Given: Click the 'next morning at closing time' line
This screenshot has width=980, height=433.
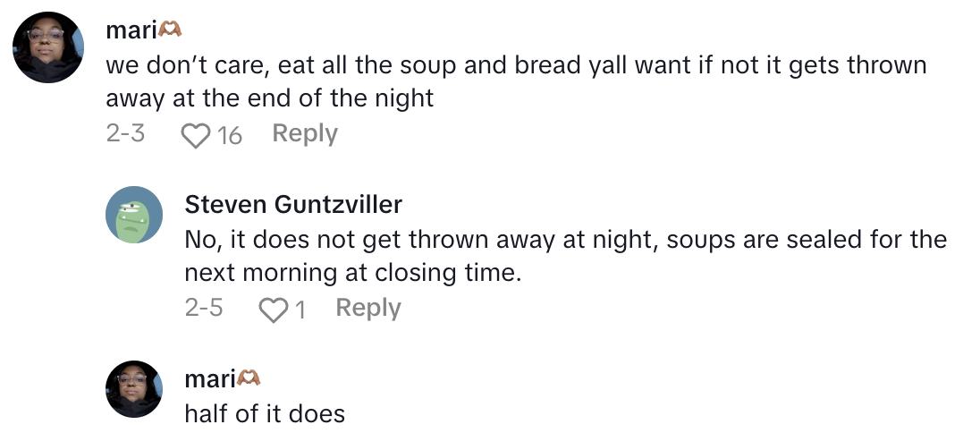Looking at the screenshot, I should [352, 273].
